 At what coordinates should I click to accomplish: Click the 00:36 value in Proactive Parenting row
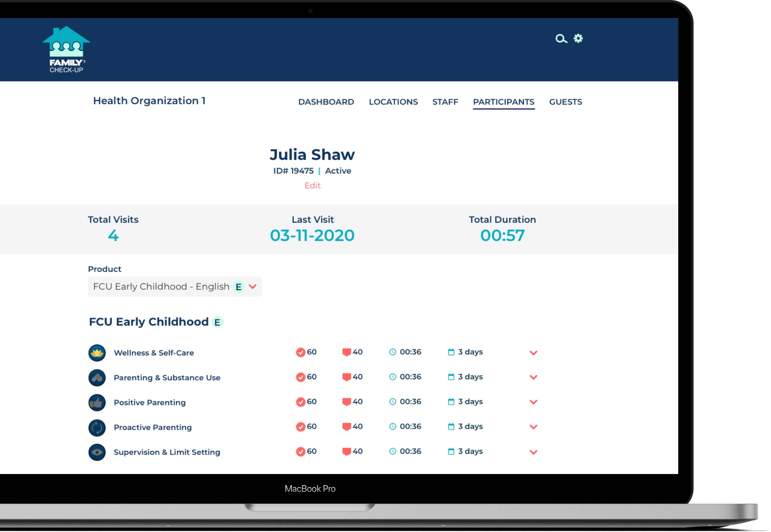coord(411,426)
